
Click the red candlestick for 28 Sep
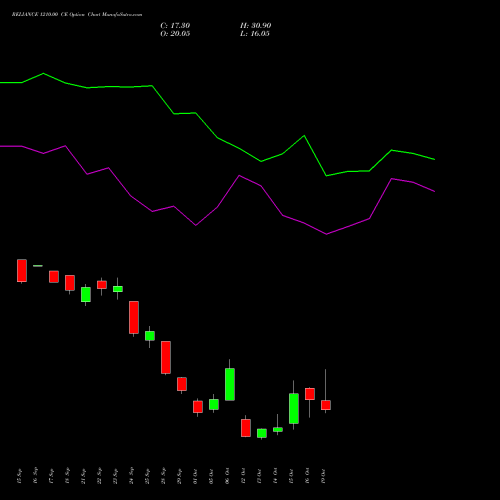166,357
